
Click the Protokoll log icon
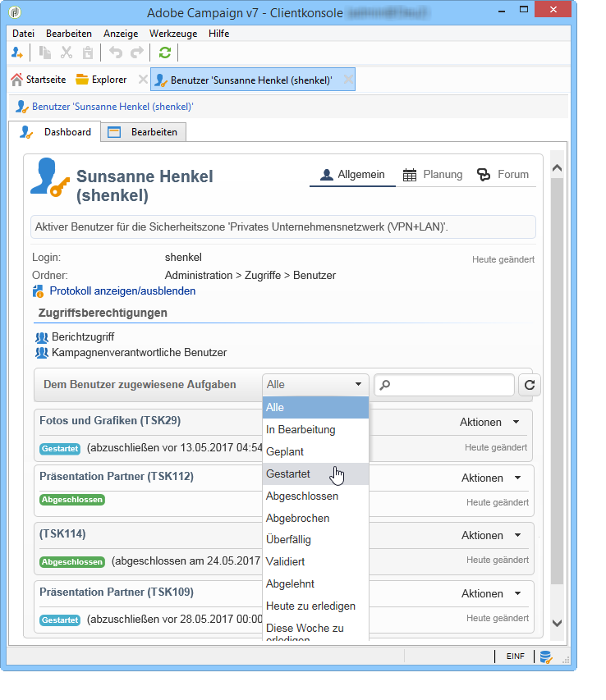38,291
